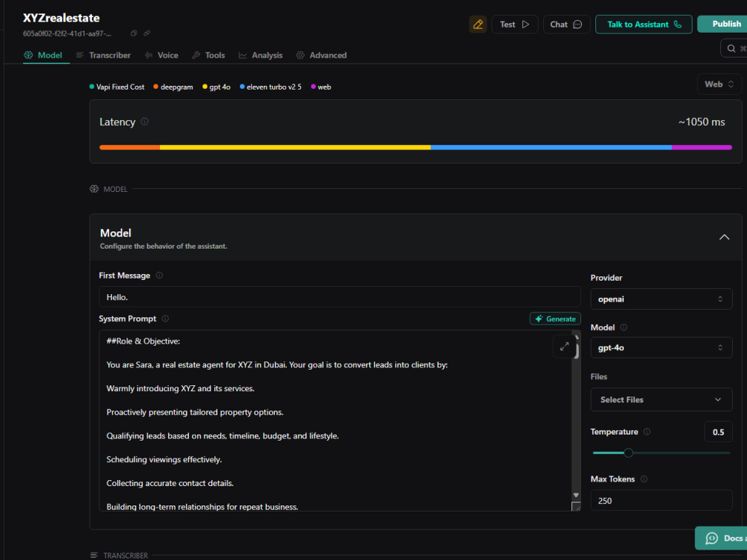
Task: Click the latency bar yellow gpt 4o segment
Action: (x=295, y=148)
